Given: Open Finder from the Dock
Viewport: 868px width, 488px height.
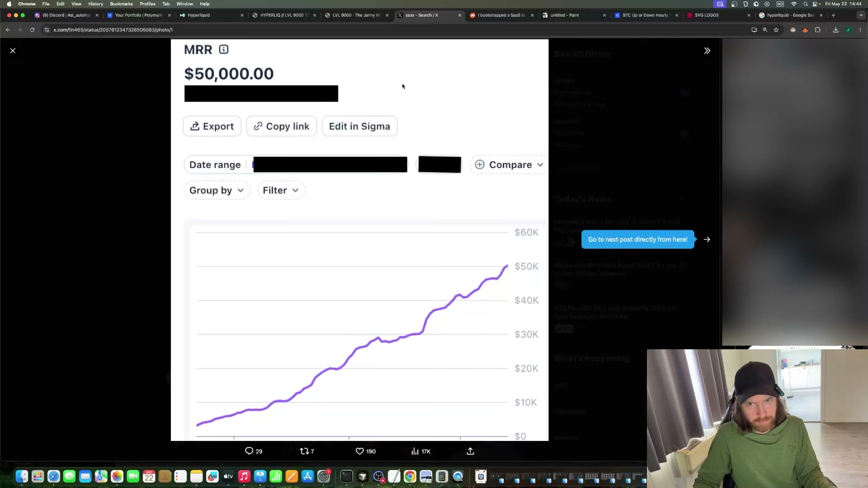Looking at the screenshot, I should (x=22, y=476).
